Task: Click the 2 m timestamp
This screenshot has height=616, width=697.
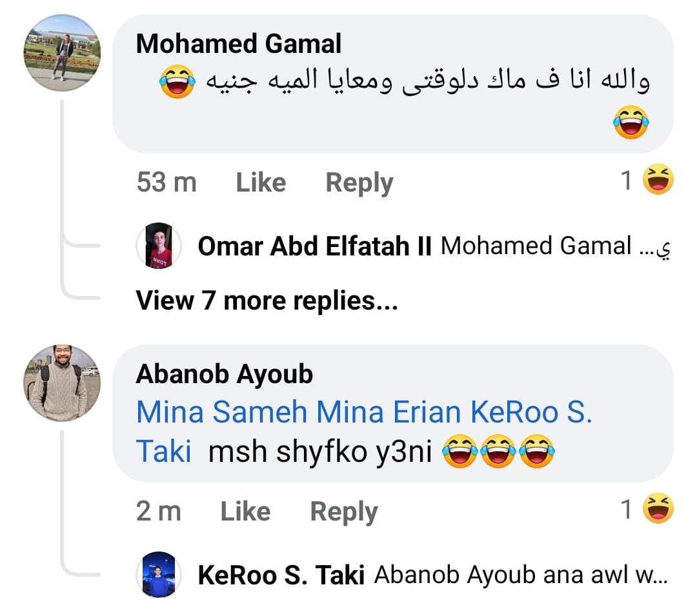Action: (159, 512)
